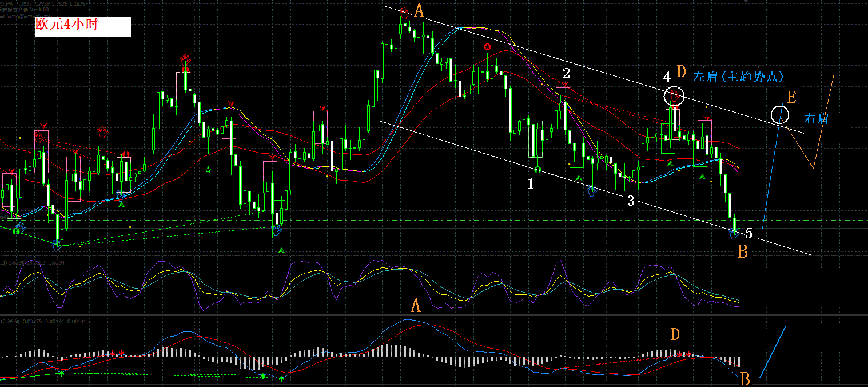Select the blue 左肩(主趋势点) text annotation
The height and width of the screenshot is (388, 868).
pos(738,76)
